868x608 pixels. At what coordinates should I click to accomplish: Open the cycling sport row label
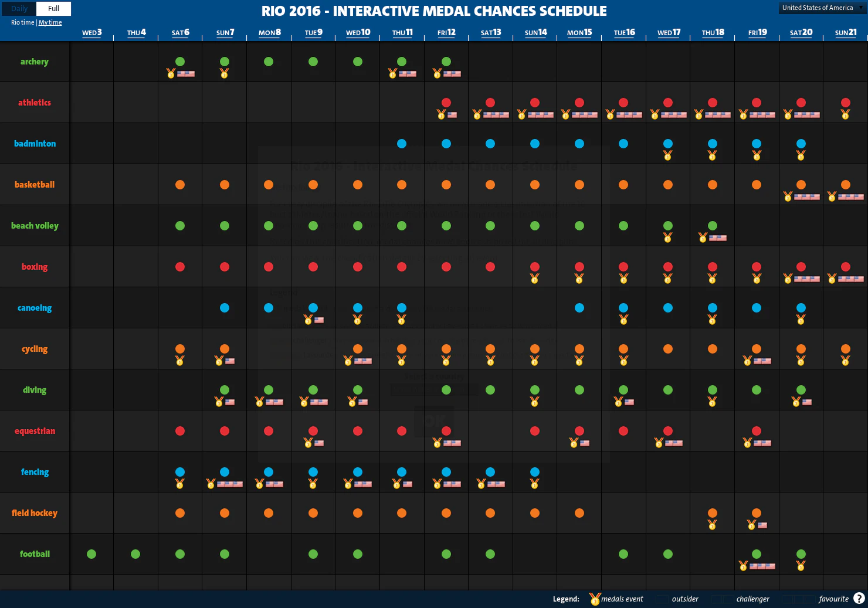(35, 349)
